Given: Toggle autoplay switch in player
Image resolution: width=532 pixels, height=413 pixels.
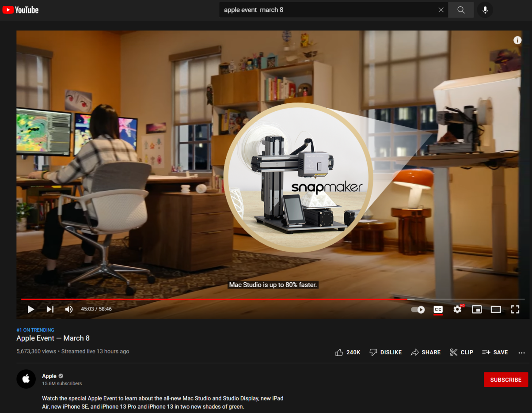Looking at the screenshot, I should click(x=418, y=310).
